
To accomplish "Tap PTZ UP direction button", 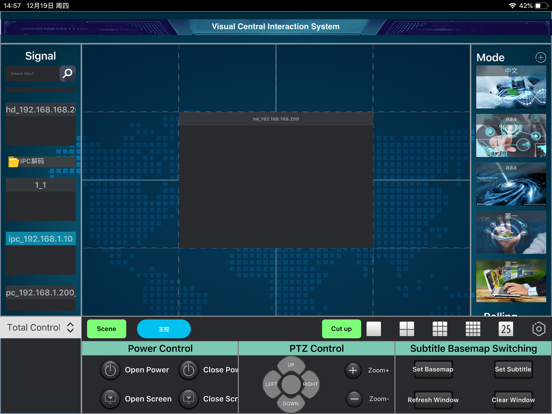I will click(x=291, y=365).
